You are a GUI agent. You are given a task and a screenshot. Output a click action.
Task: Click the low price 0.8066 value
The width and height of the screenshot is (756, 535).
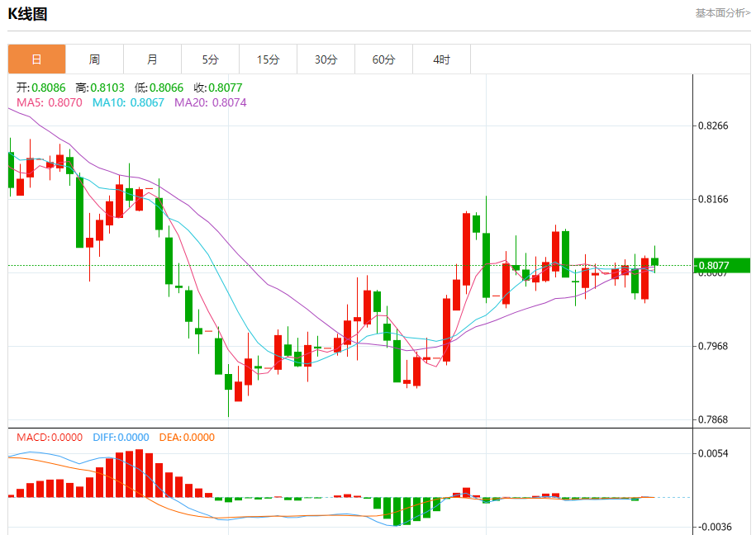tap(166, 88)
